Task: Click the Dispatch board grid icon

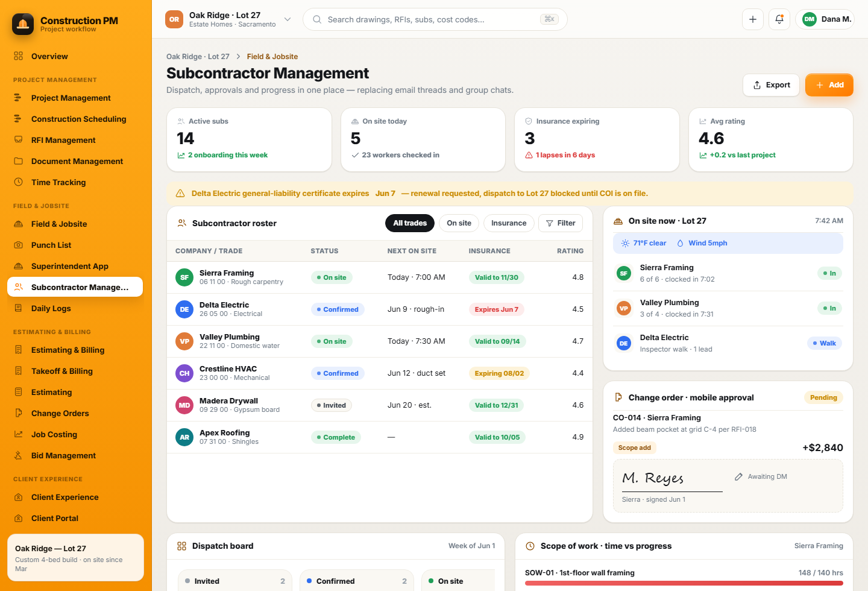Action: (x=181, y=546)
